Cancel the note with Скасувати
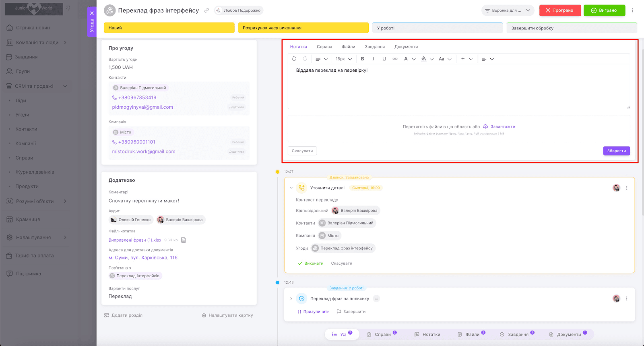The height and width of the screenshot is (346, 644). click(x=302, y=151)
